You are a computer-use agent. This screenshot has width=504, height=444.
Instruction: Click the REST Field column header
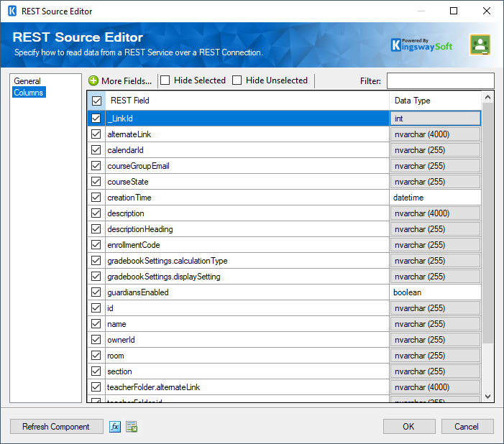coord(247,101)
